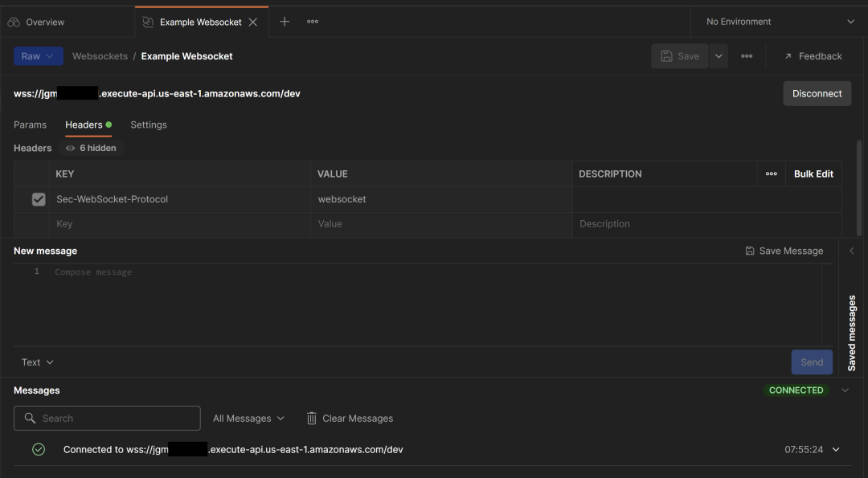Click the Save Message icon
This screenshot has width=868, height=478.
click(750, 251)
